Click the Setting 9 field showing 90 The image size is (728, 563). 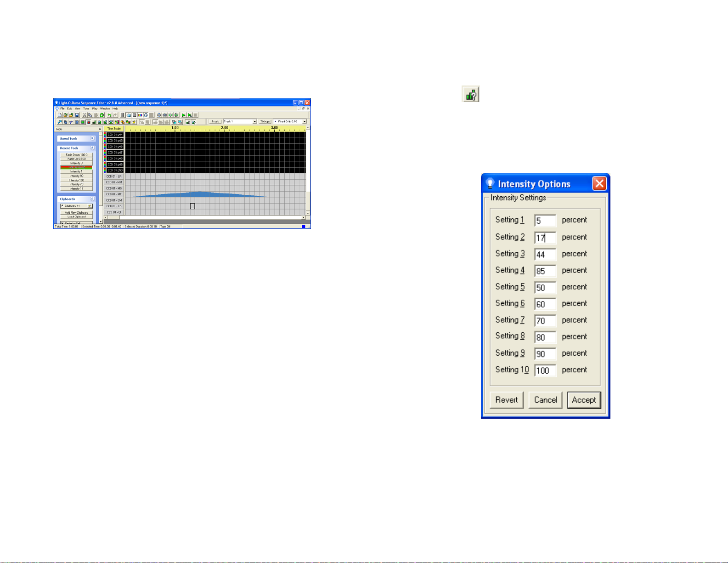pos(545,353)
